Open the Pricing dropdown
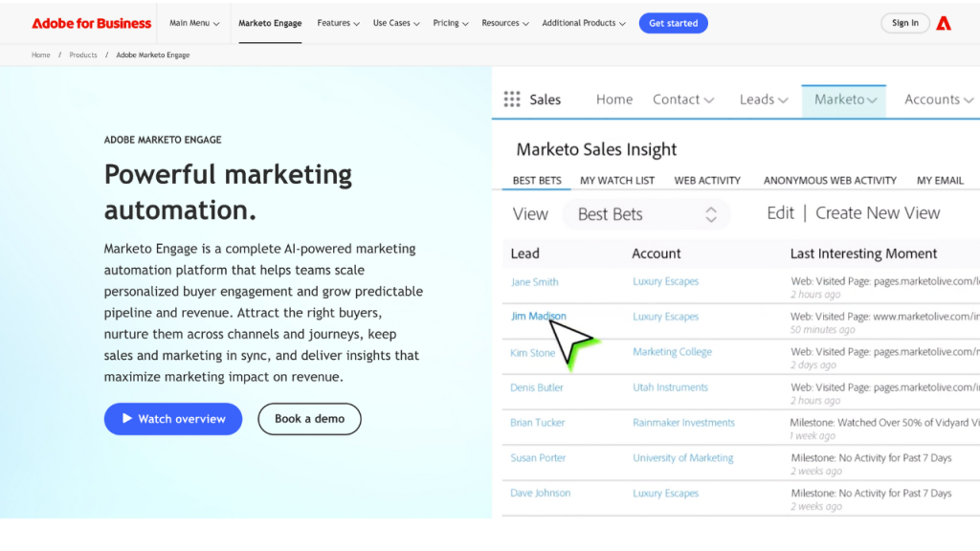The image size is (980, 551). tap(451, 23)
